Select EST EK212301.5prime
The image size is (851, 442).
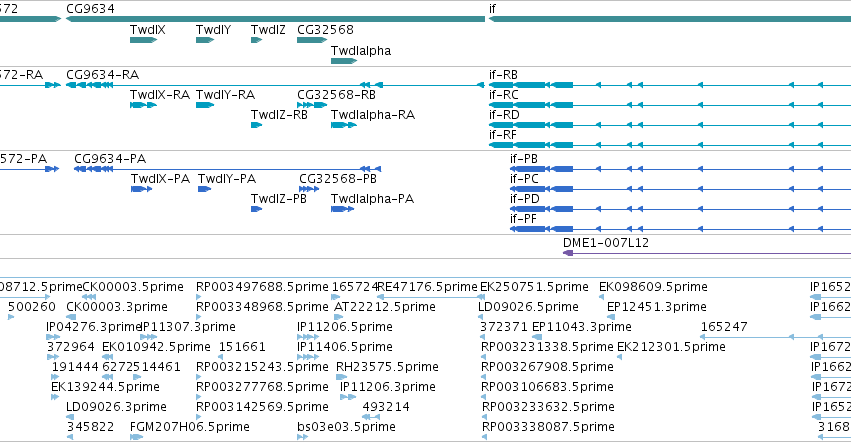point(671,348)
